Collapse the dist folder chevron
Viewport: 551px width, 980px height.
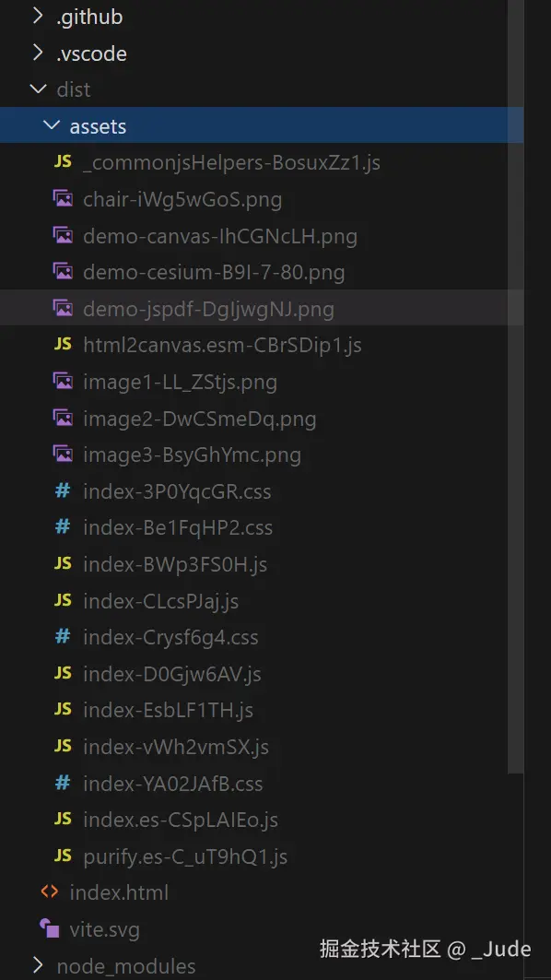[38, 89]
